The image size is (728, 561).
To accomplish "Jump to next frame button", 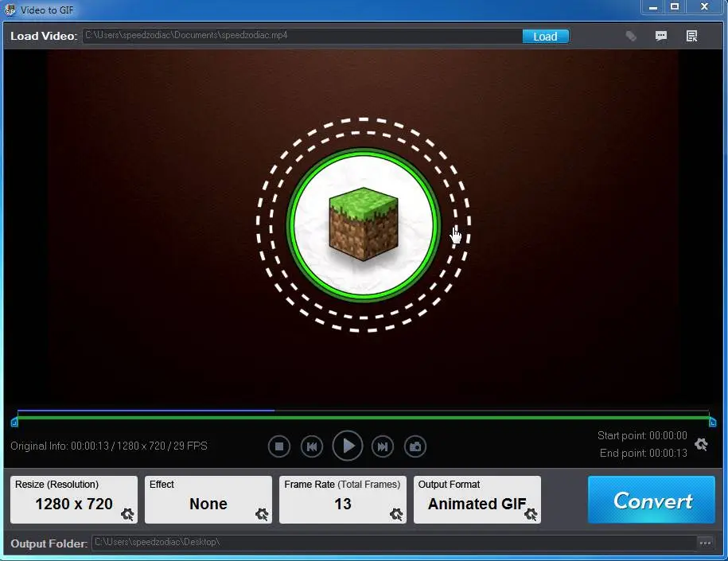I will (383, 446).
